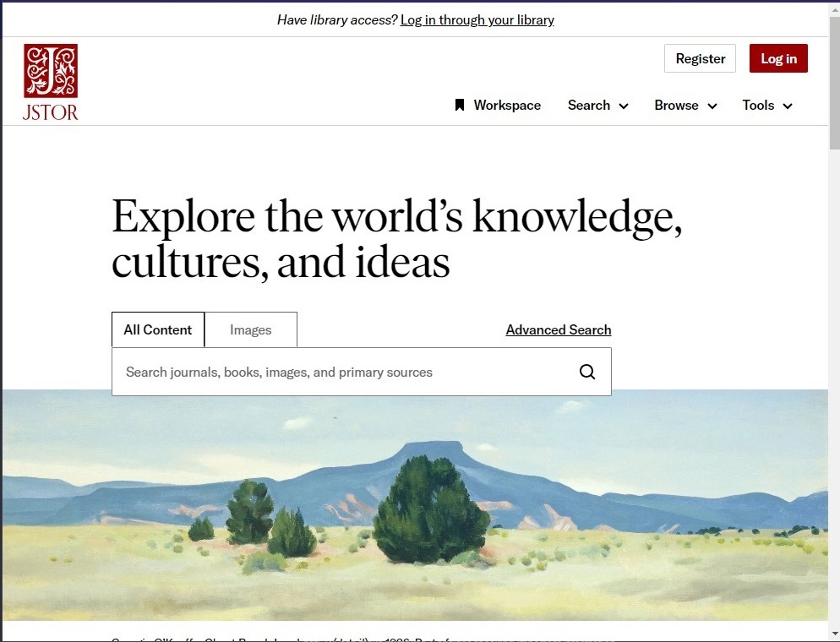Switch to the Images tab

tap(251, 329)
